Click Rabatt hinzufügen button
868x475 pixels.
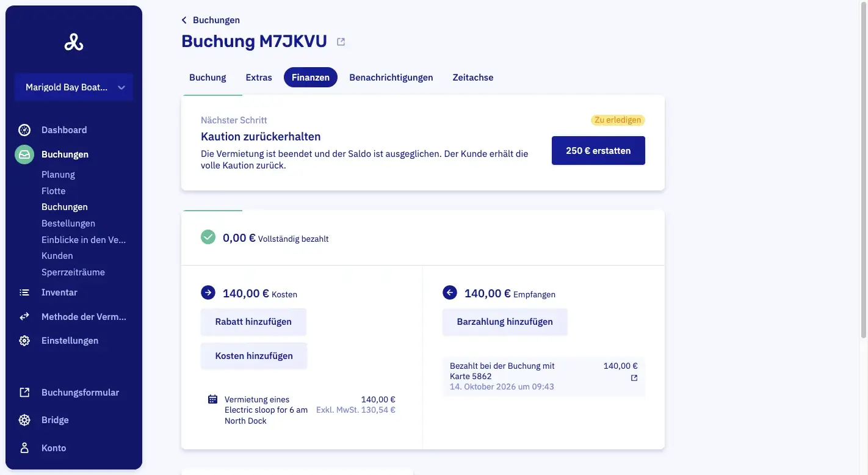pyautogui.click(x=253, y=322)
